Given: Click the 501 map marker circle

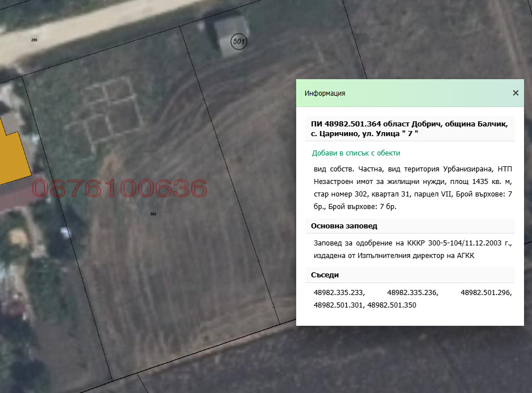Looking at the screenshot, I should [239, 42].
